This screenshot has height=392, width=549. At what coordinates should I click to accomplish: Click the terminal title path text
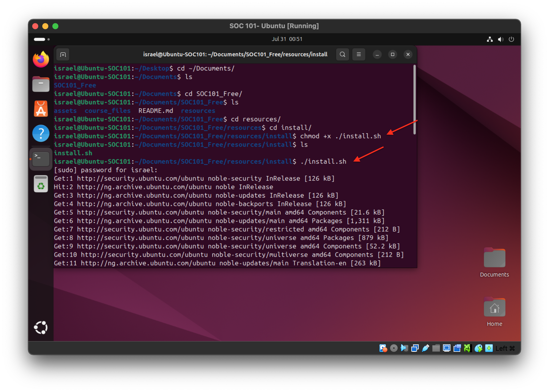click(x=235, y=54)
